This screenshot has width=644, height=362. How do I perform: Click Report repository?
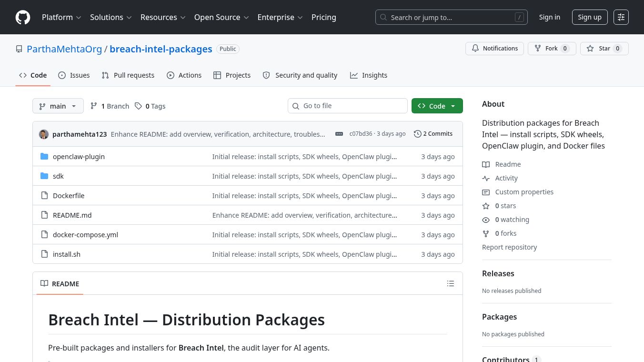[509, 247]
